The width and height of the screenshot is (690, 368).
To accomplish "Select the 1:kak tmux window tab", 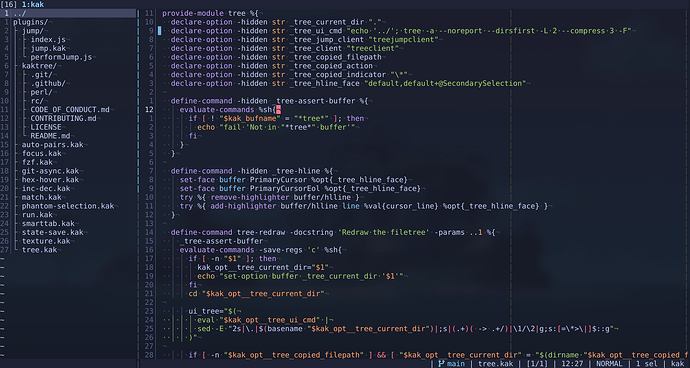I will [x=33, y=4].
